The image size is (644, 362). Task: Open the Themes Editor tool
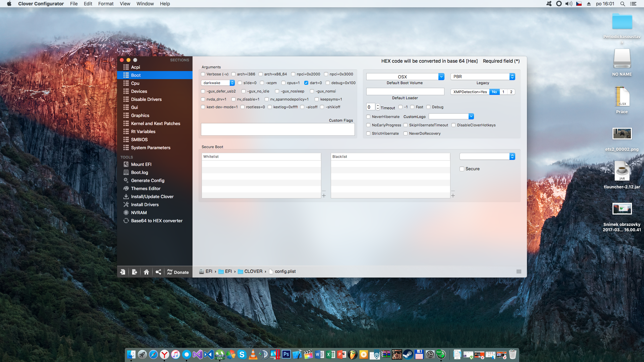click(x=146, y=188)
